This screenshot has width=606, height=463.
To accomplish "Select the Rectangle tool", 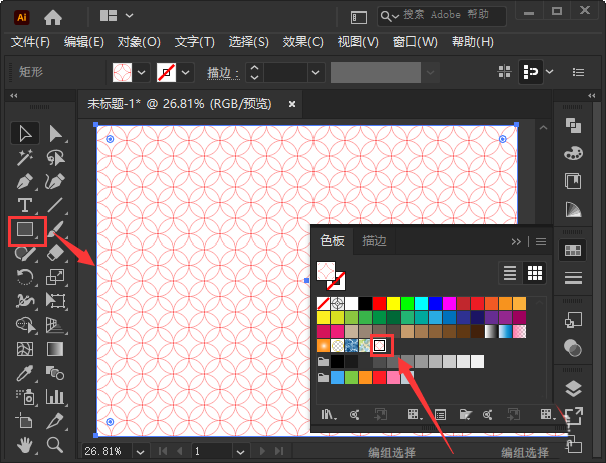I will pyautogui.click(x=24, y=230).
